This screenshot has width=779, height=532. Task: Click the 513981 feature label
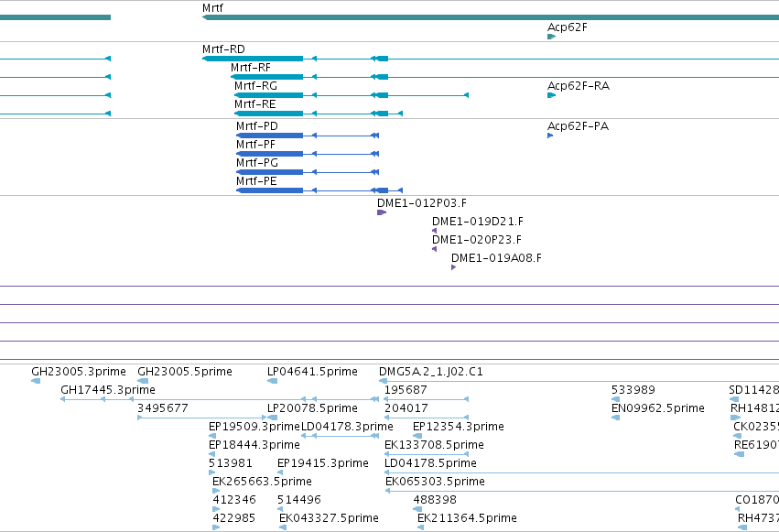231,463
